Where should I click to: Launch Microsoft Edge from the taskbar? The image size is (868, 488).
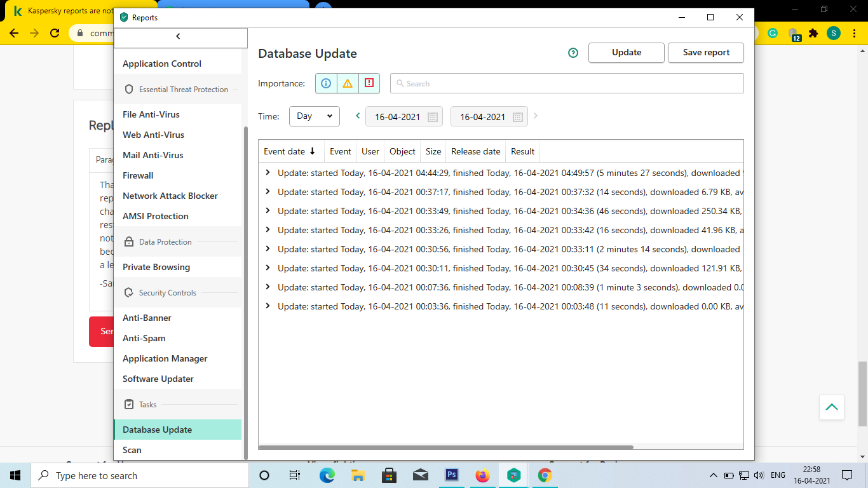[327, 475]
